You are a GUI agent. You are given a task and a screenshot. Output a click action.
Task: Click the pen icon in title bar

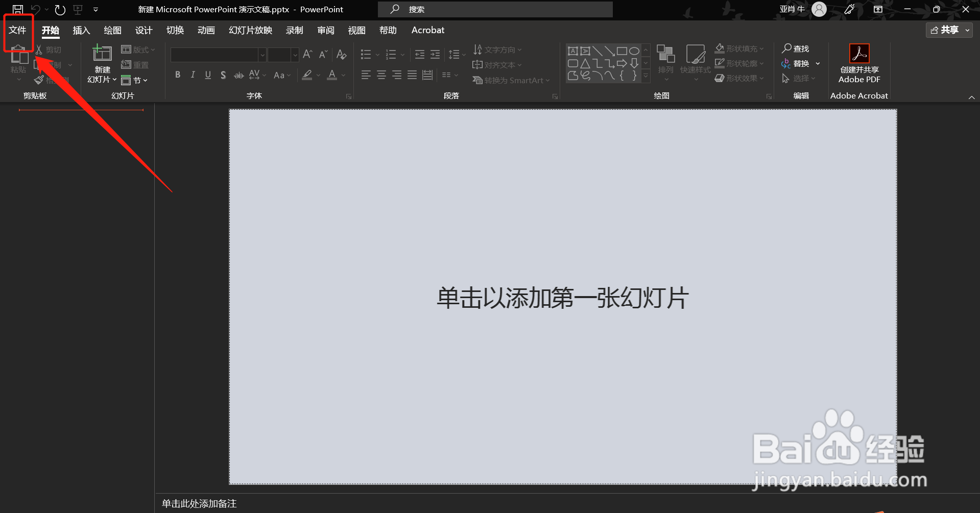849,9
